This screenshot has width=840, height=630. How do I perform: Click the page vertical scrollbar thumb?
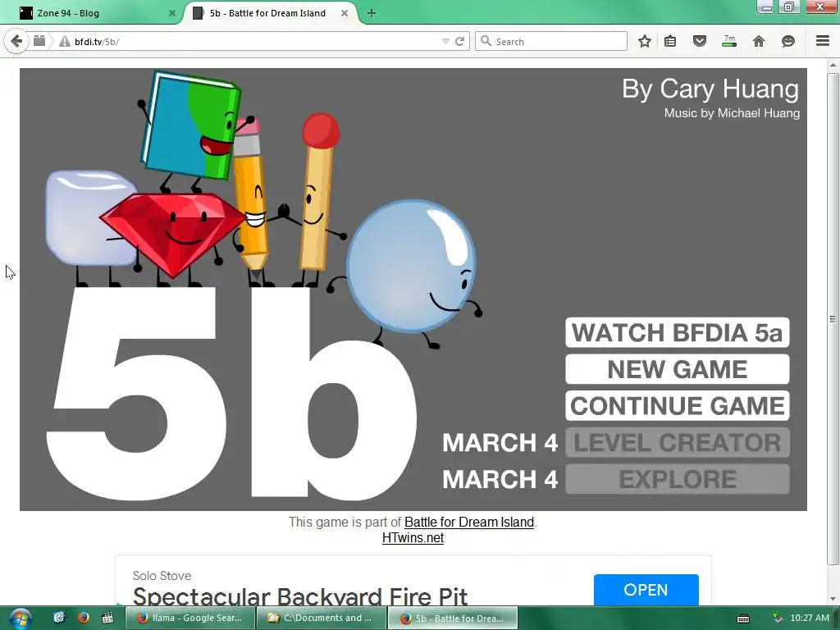(x=833, y=319)
